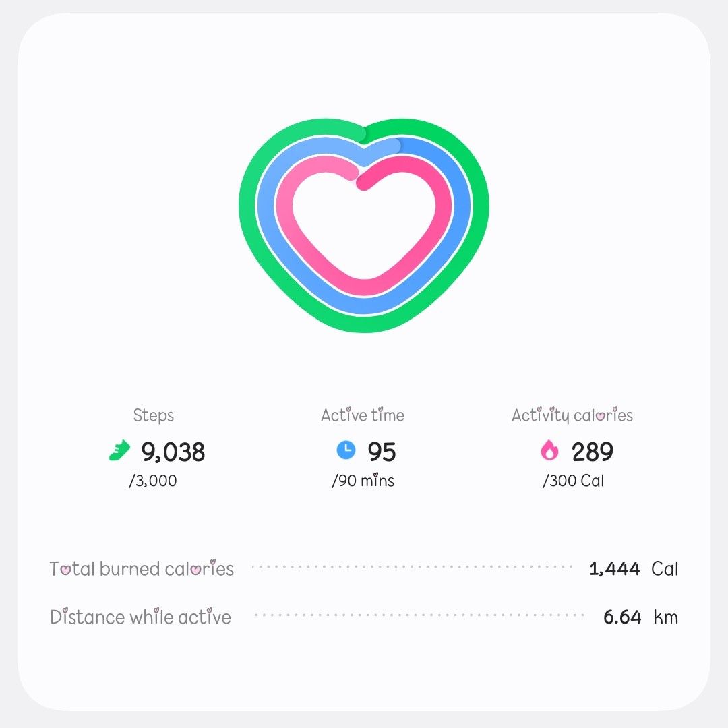Screen dimensions: 728x728
Task: Click the pink flame calories icon
Action: click(550, 451)
